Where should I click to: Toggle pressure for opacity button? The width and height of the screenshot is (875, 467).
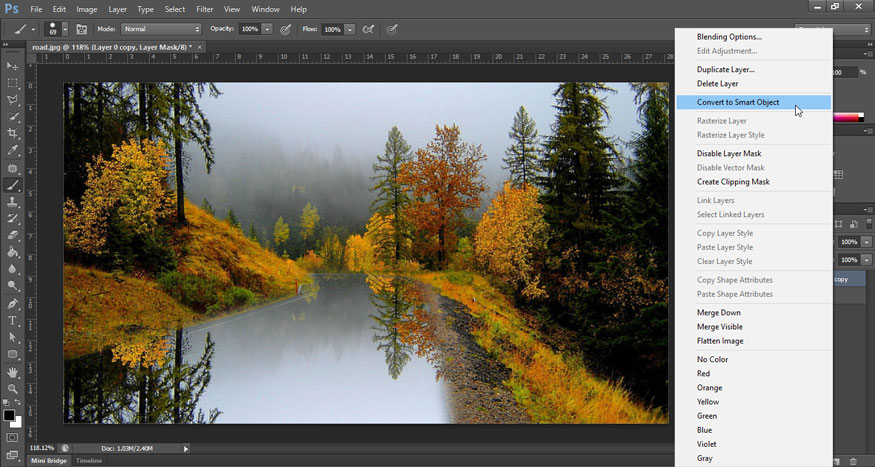pyautogui.click(x=286, y=29)
